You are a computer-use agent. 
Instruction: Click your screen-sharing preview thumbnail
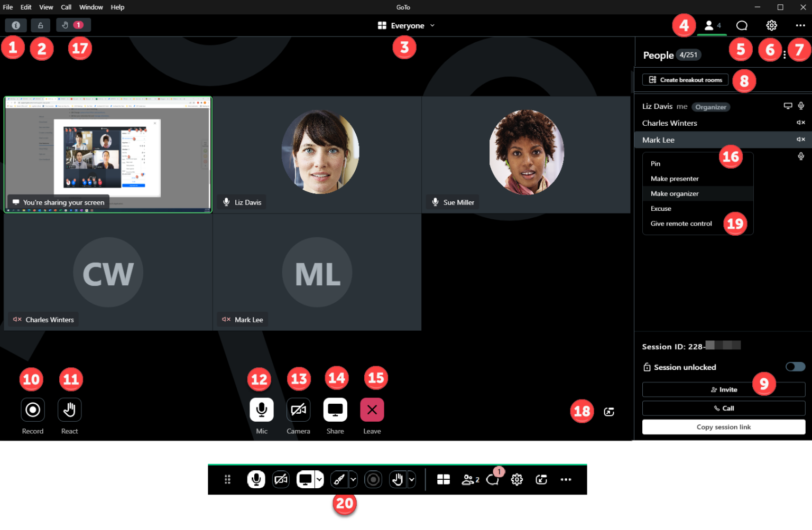pyautogui.click(x=108, y=154)
